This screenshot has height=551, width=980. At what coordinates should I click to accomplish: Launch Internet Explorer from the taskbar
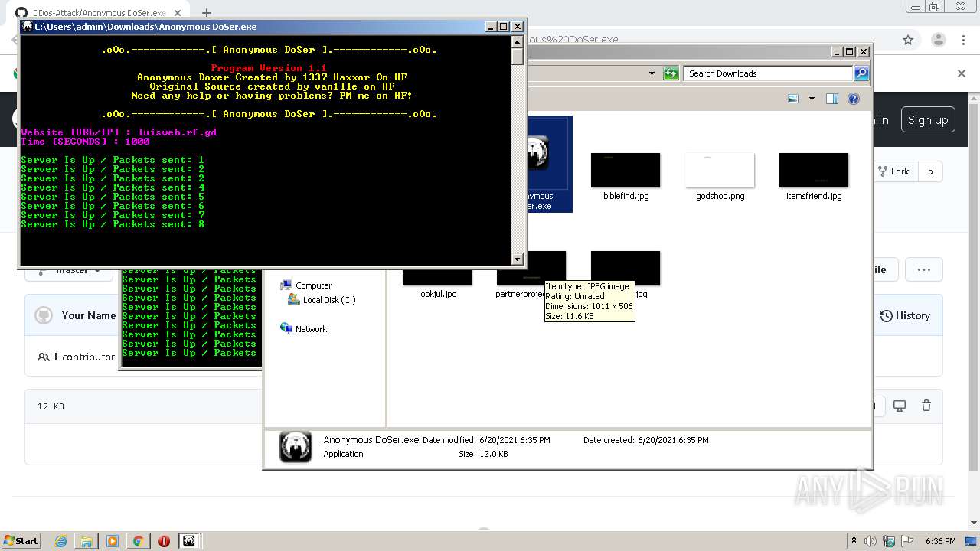coord(60,541)
